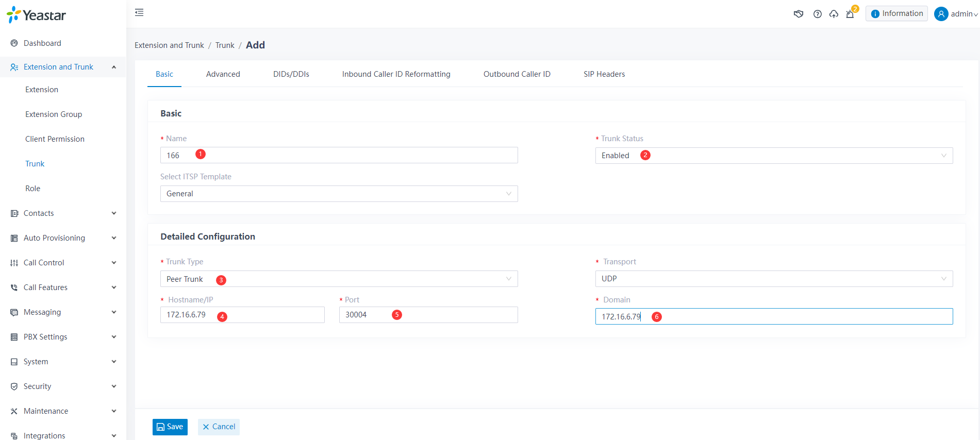
Task: Focus the Name input field
Action: [x=339, y=155]
